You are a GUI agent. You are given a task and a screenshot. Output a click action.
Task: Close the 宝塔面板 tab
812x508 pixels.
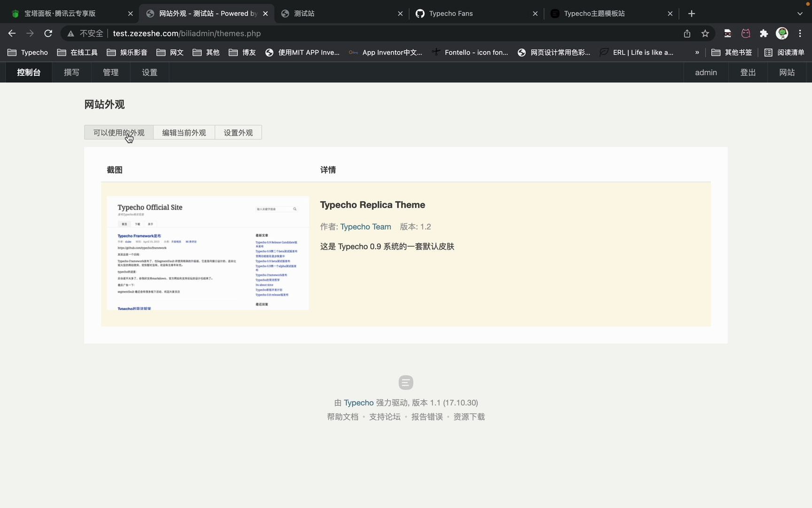point(130,14)
